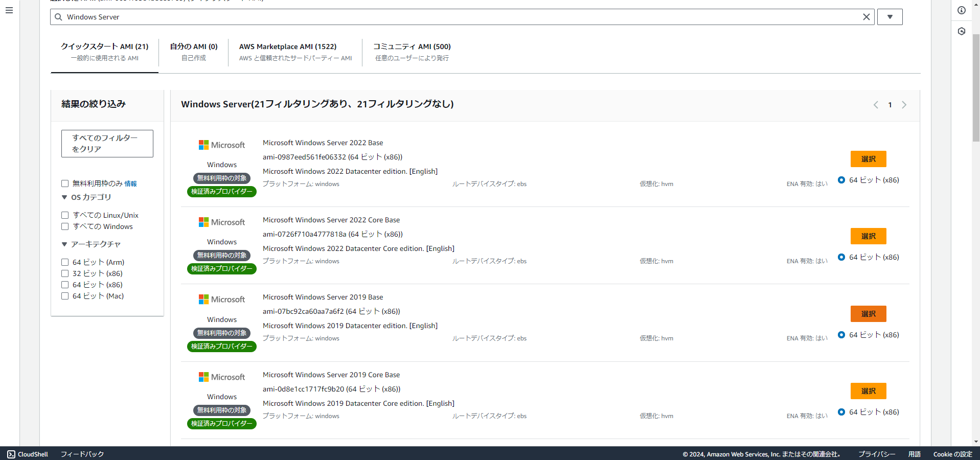This screenshot has width=980, height=460.
Task: Click Microsoft logo of Server 2022 Core Base
Action: point(222,222)
